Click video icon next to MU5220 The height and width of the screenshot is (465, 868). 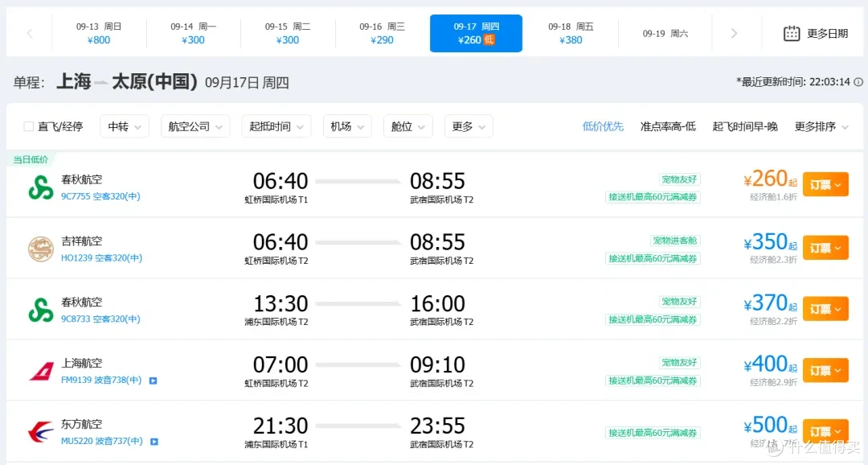click(x=154, y=442)
